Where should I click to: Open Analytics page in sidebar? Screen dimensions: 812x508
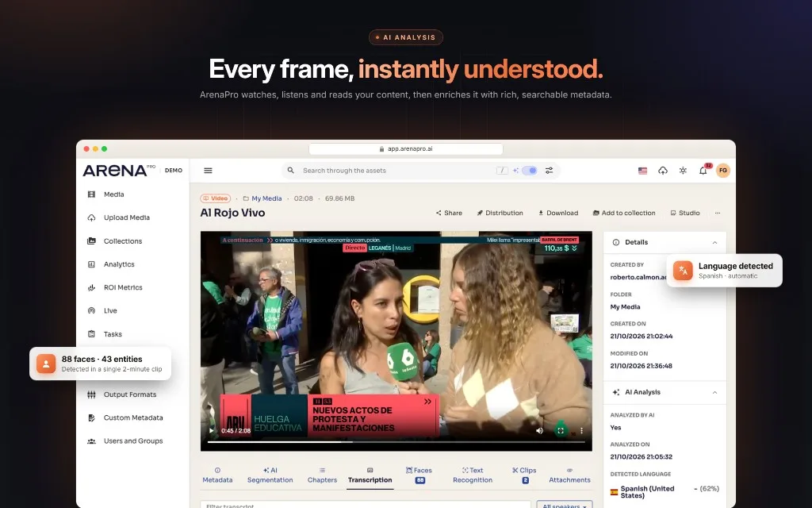coord(111,264)
